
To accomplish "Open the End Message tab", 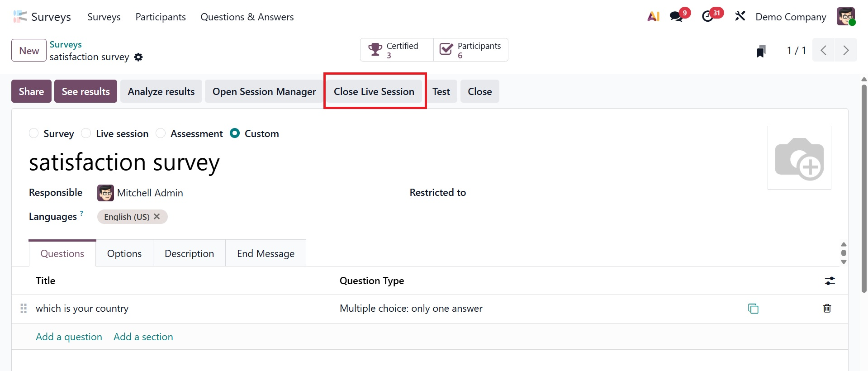I will tap(266, 254).
